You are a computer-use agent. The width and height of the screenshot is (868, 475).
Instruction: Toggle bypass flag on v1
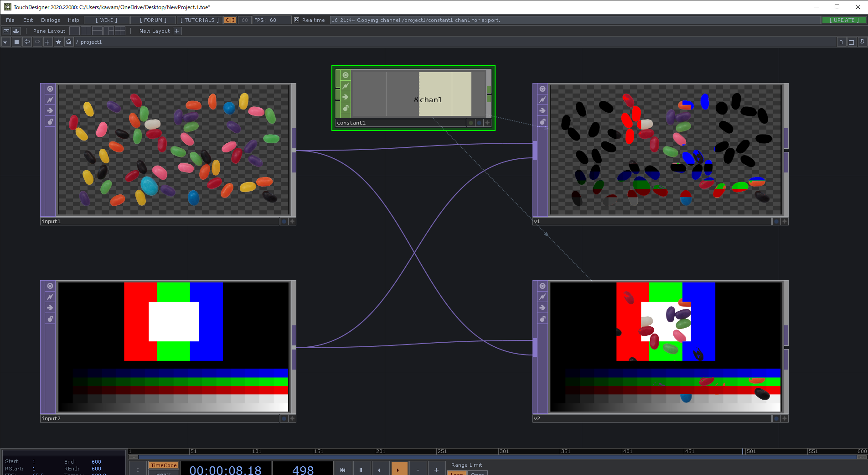click(x=542, y=111)
